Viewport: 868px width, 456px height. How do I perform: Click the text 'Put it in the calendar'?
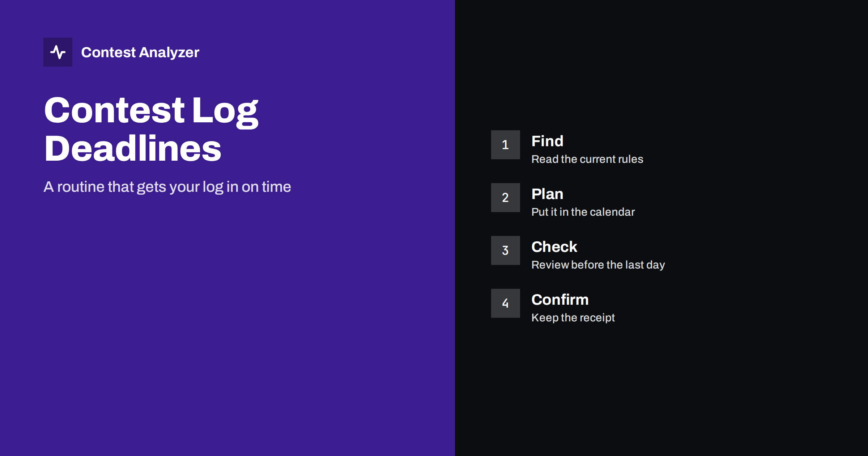(583, 212)
